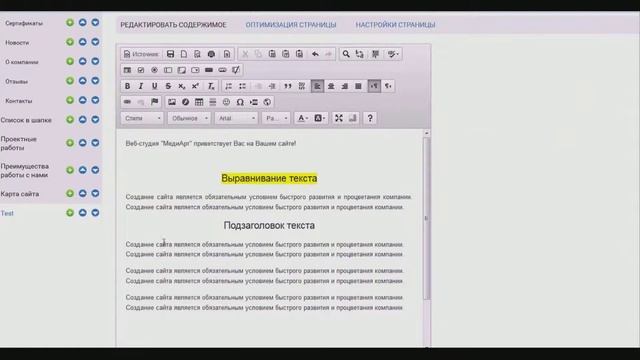Move the О компании item down

95,61
